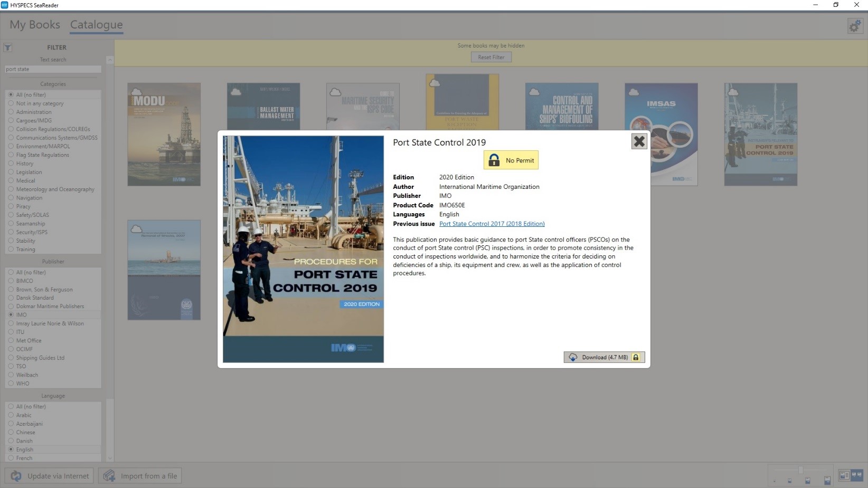The height and width of the screenshot is (488, 868).
Task: Open the Removal of Wrecks book thumbnail
Action: tap(164, 270)
